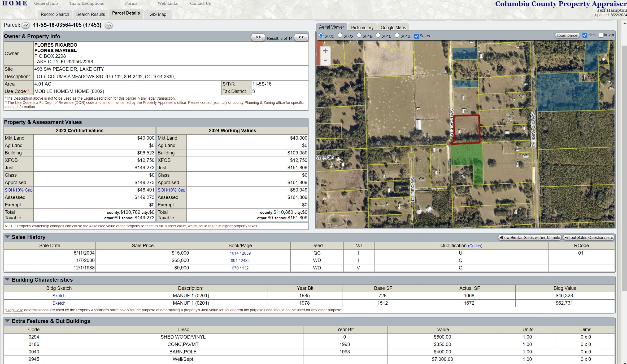The width and height of the screenshot is (627, 364).
Task: Open book/page 1014 / 2839 link
Action: tap(240, 253)
